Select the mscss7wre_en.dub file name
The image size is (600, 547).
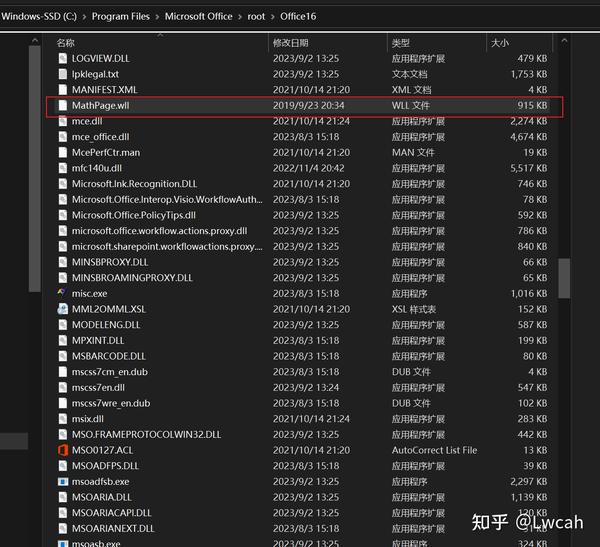(x=111, y=403)
